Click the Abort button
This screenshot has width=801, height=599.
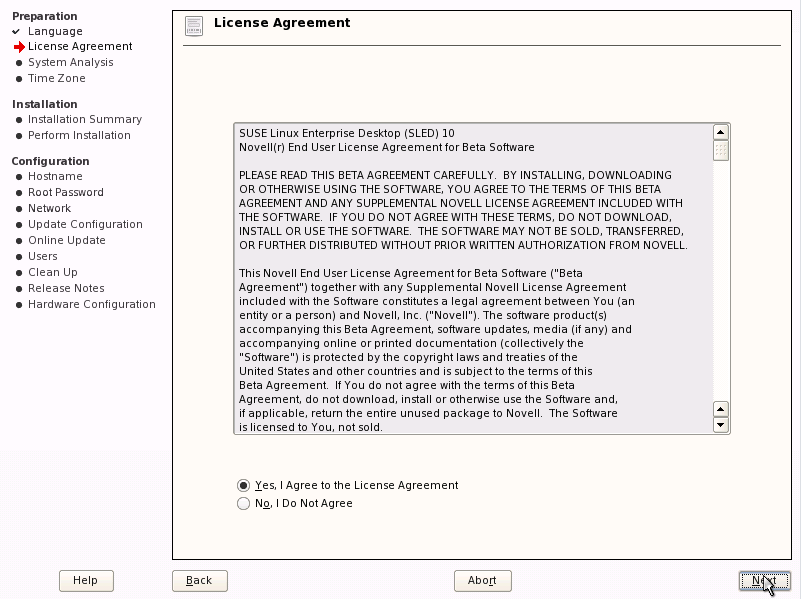[483, 581]
